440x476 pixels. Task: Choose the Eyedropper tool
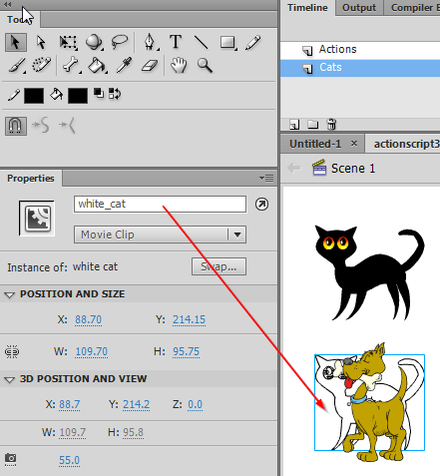pyautogui.click(x=124, y=65)
